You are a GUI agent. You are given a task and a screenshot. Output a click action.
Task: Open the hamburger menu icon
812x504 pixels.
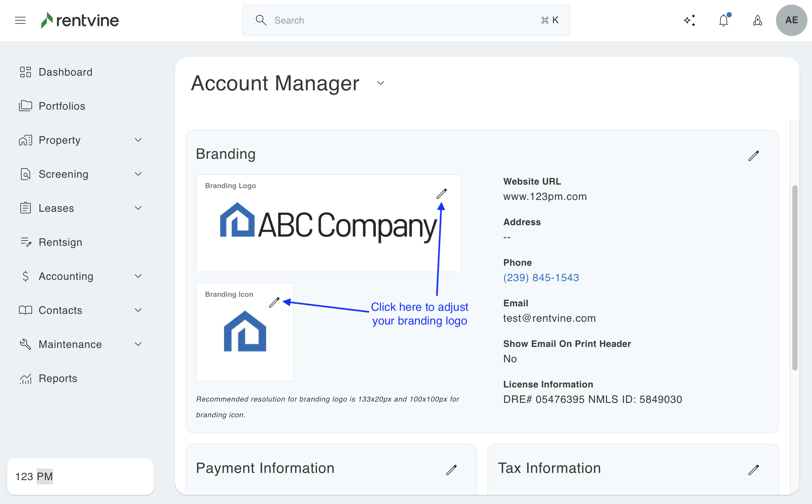click(x=20, y=20)
